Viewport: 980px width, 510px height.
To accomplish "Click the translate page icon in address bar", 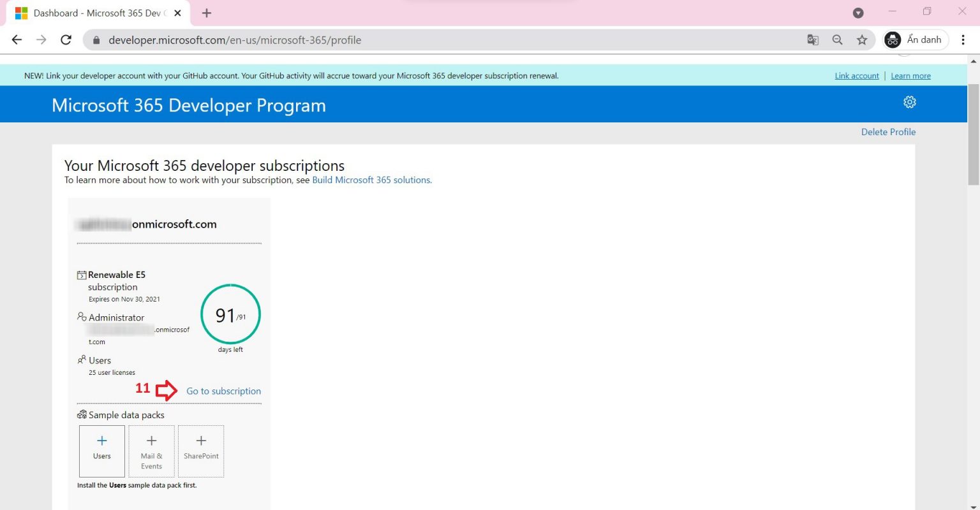I will 813,40.
